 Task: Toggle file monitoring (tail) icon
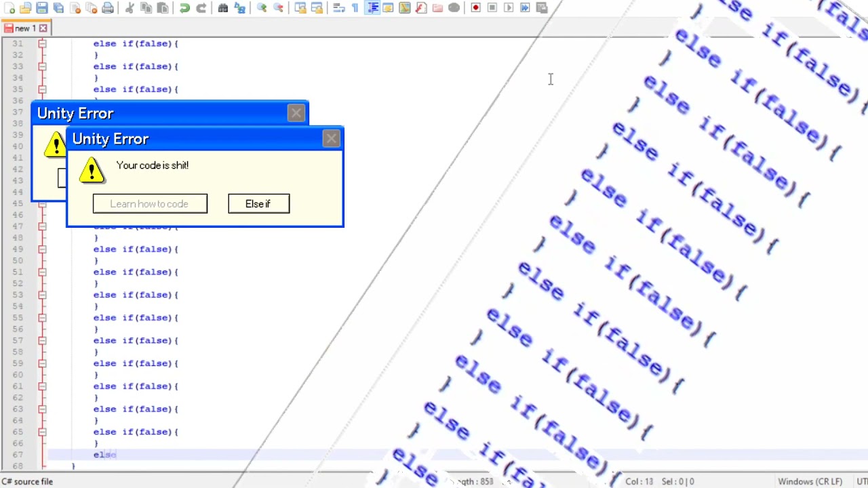point(454,8)
